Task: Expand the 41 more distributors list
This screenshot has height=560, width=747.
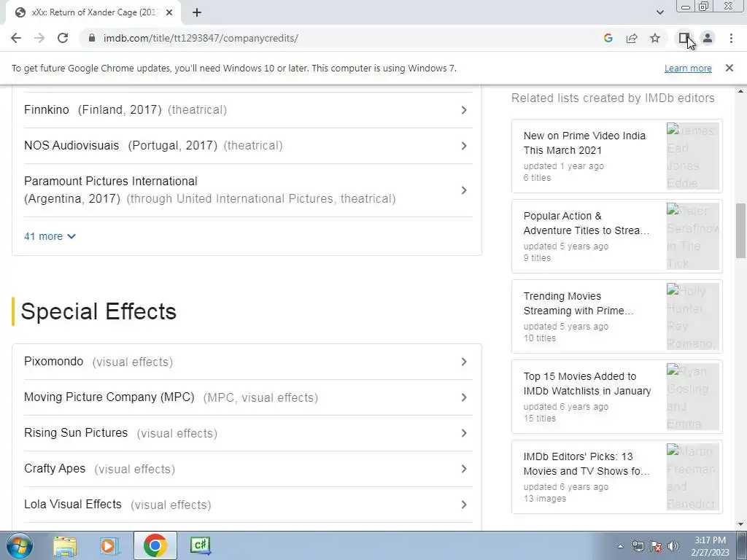Action: click(x=50, y=236)
